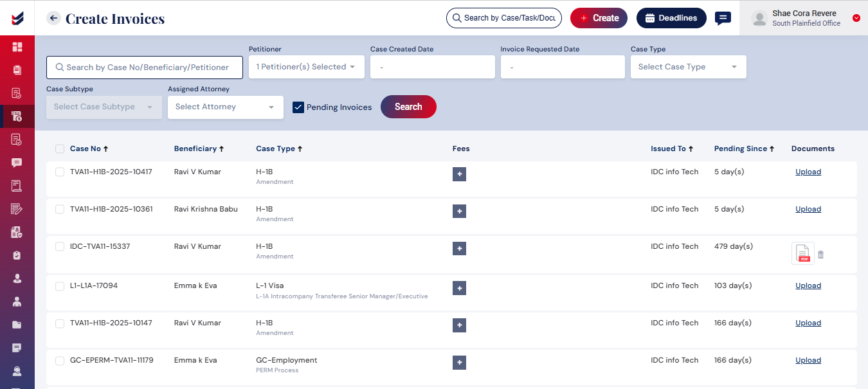This screenshot has height=389, width=868.
Task: Expand the Select Case Type dropdown
Action: click(687, 67)
